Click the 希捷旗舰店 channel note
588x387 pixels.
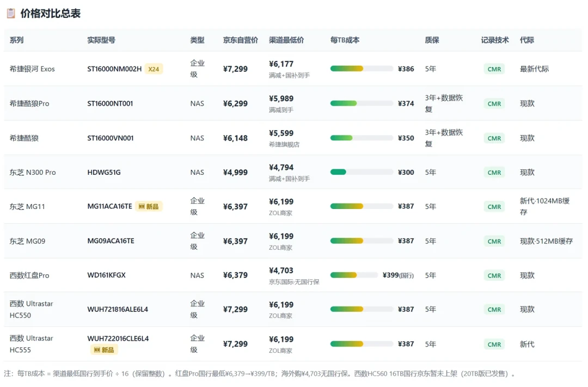pyautogui.click(x=284, y=145)
